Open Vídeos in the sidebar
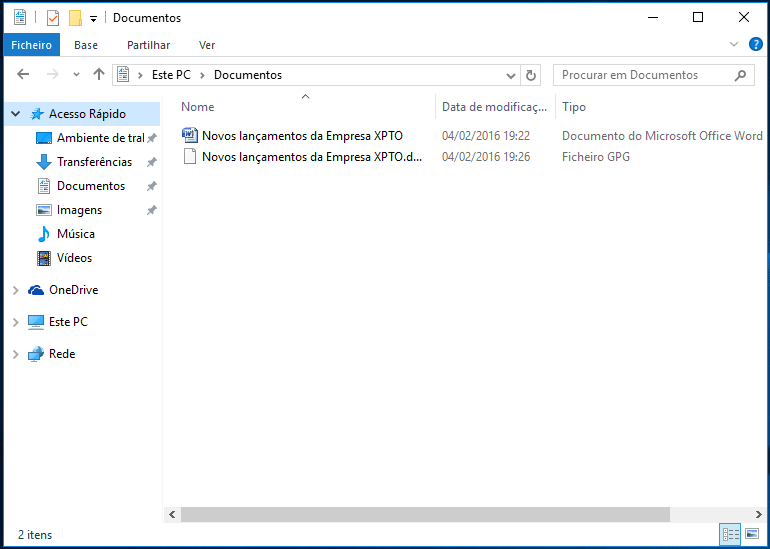The height and width of the screenshot is (549, 770). [74, 258]
